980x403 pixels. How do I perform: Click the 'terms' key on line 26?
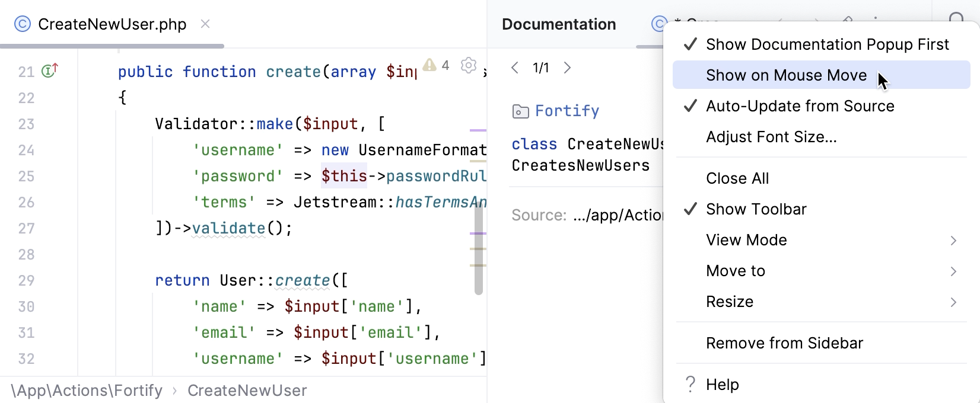[x=224, y=202]
